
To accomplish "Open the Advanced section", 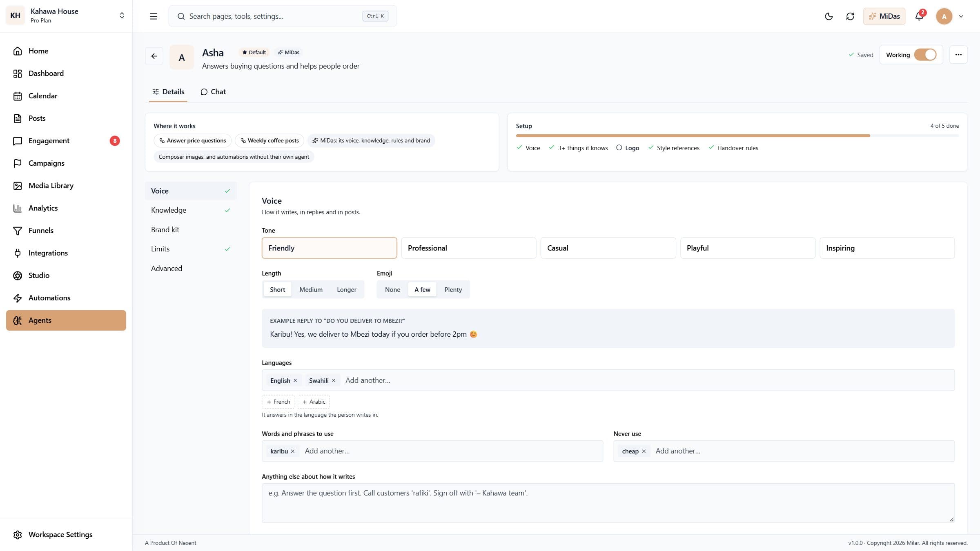I will [191, 268].
